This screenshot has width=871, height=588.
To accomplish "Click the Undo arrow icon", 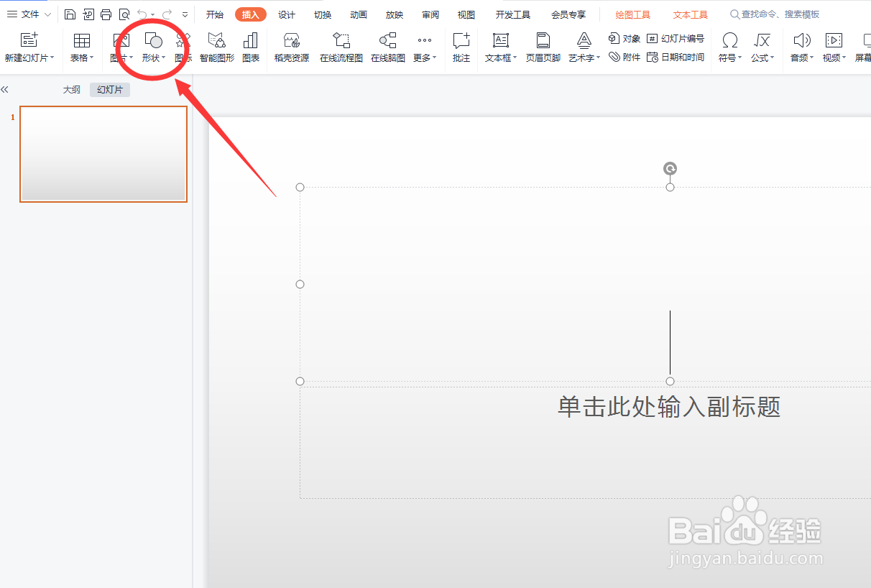I will pos(142,14).
